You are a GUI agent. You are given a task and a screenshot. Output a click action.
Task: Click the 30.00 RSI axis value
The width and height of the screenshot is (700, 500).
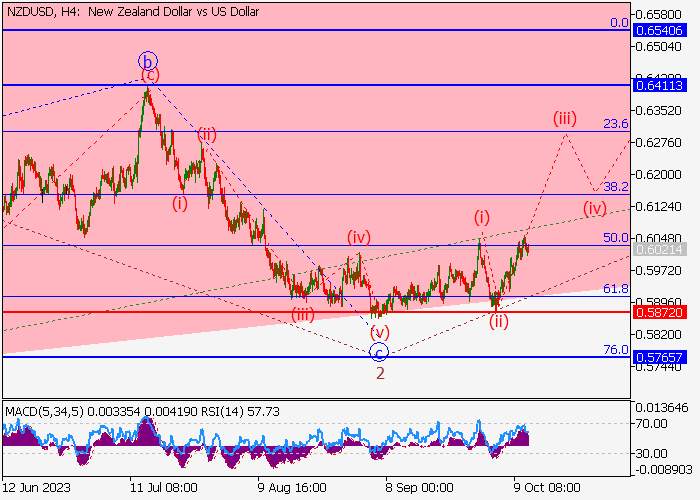pyautogui.click(x=651, y=454)
